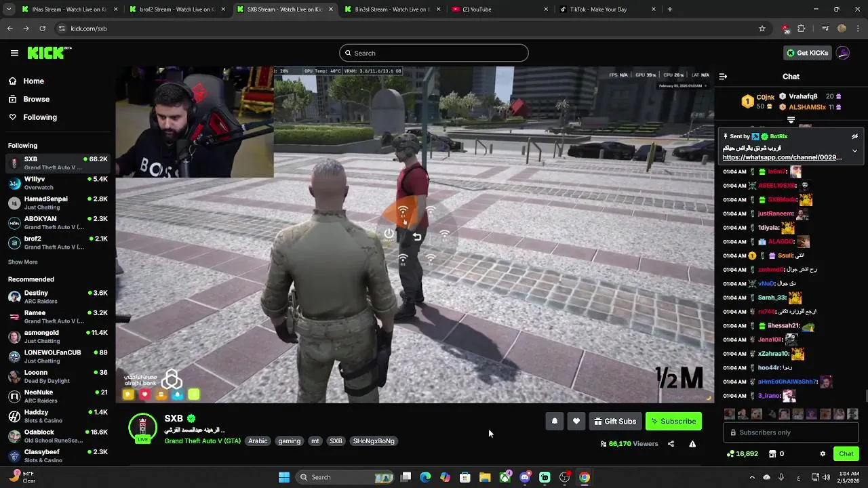Expand the gift leaderboard handle
This screenshot has height=488, width=868.
[x=791, y=120]
